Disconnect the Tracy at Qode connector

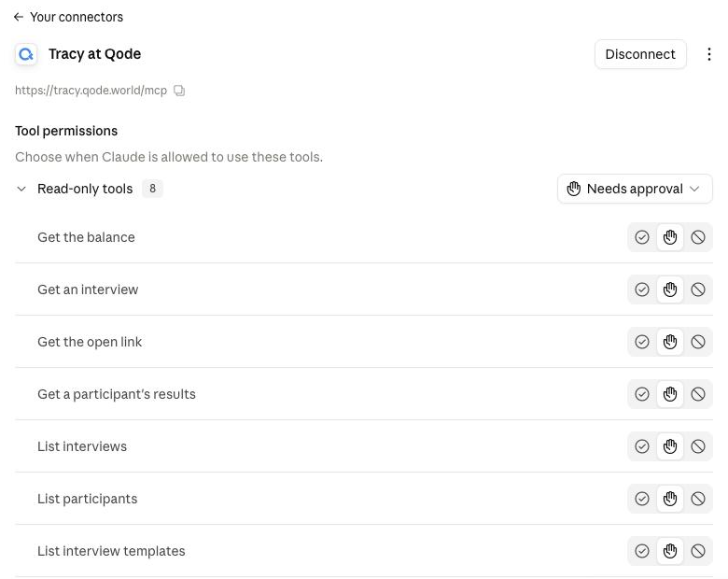[640, 54]
